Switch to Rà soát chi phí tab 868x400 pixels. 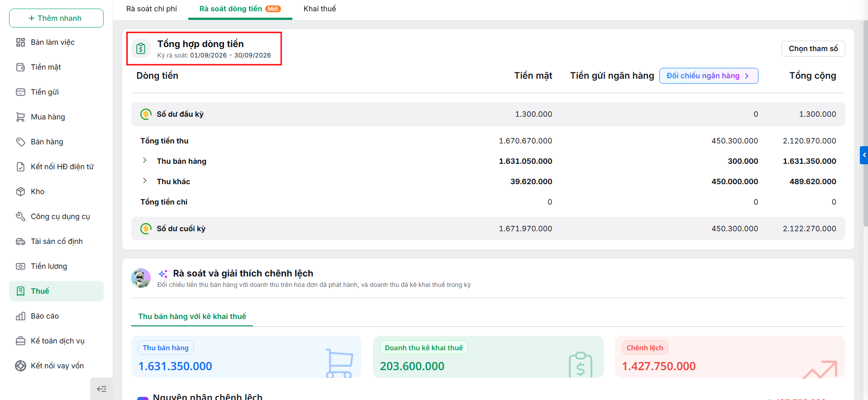(x=152, y=9)
